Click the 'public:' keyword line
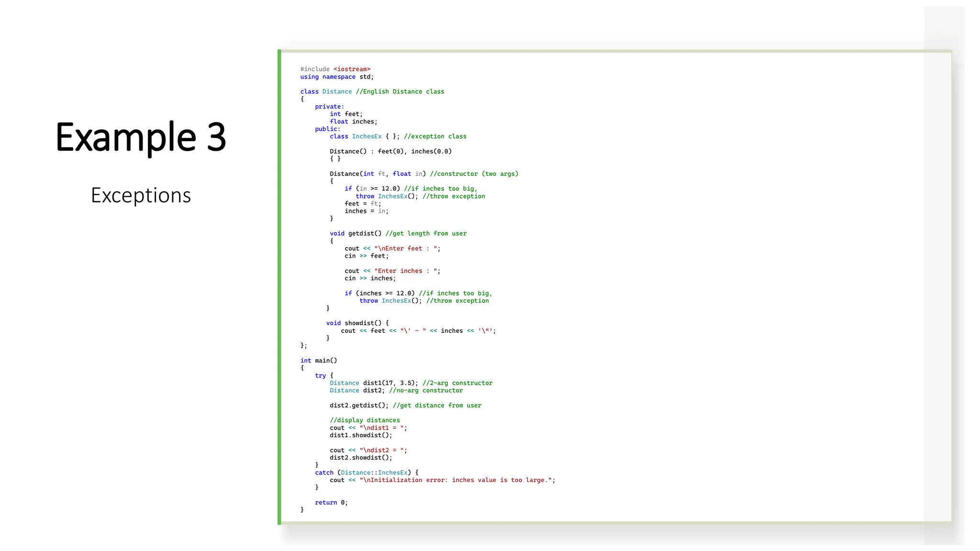 [327, 129]
